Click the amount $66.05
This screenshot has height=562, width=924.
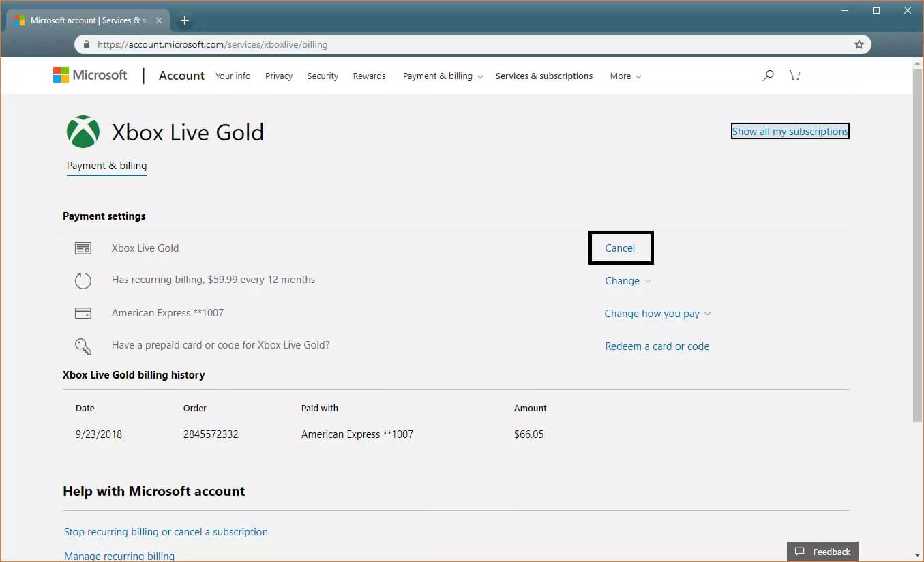529,434
